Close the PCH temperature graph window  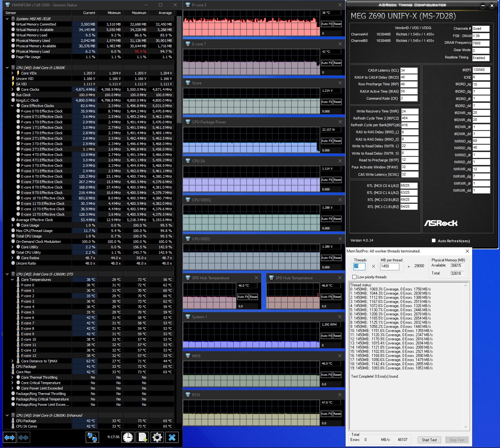coord(340,395)
